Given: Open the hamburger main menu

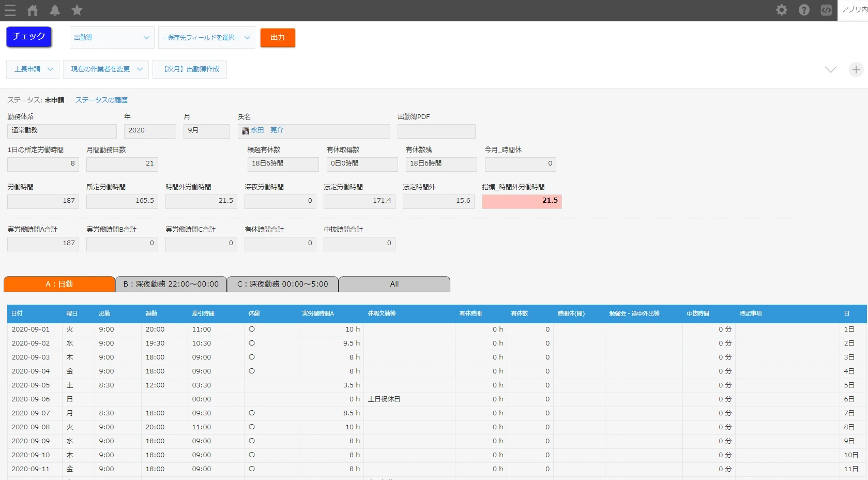Looking at the screenshot, I should point(10,10).
